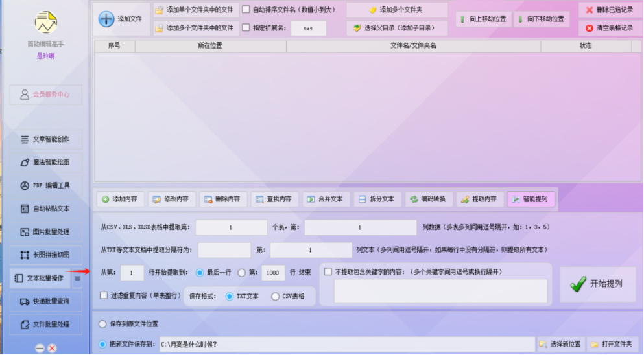Click the column field before 列文本

click(x=311, y=250)
